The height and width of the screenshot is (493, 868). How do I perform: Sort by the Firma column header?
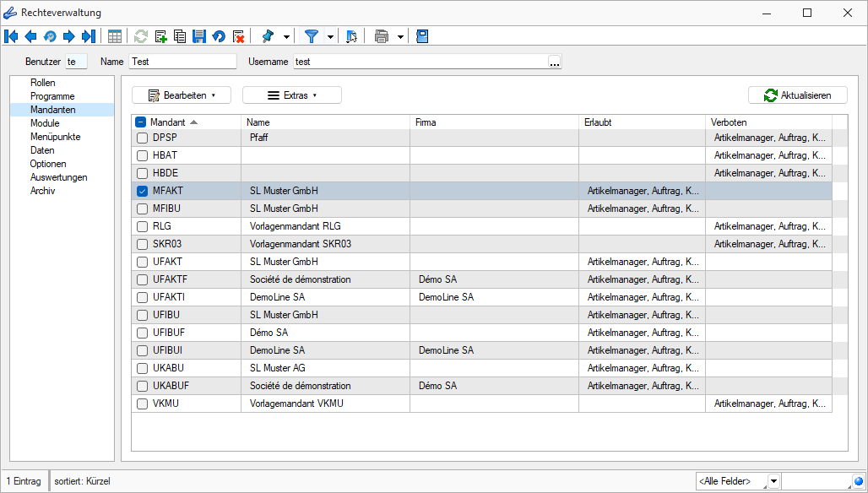tap(494, 122)
